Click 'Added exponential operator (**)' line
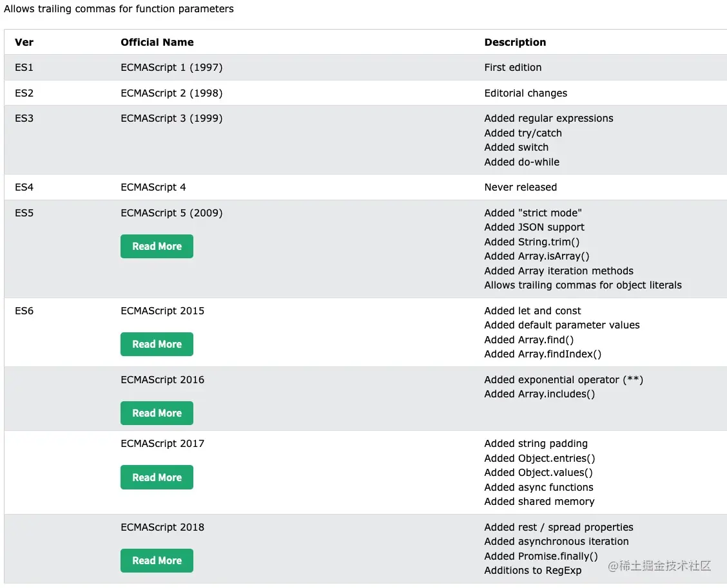 pos(564,379)
